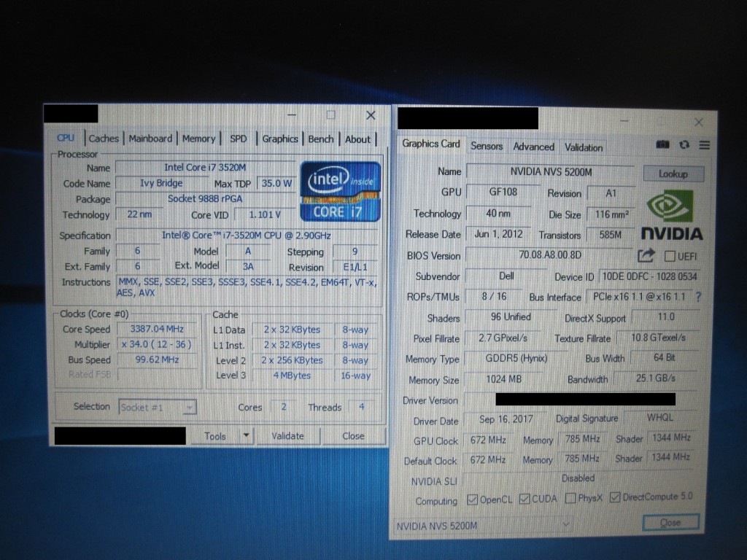Click the NVIDIA SLI value Disabled
Viewport: 747px width, 560px height.
point(578,478)
